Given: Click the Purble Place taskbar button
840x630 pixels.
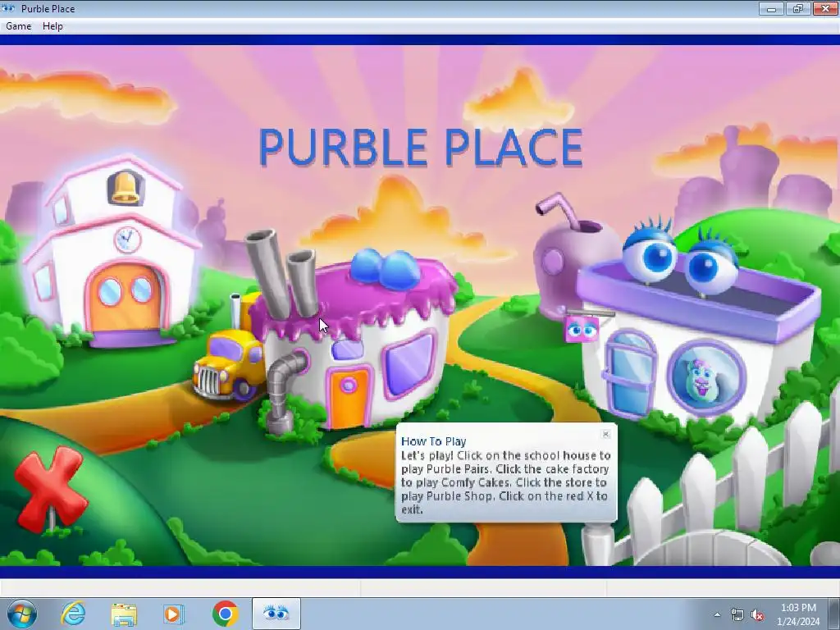Looking at the screenshot, I should click(x=276, y=614).
